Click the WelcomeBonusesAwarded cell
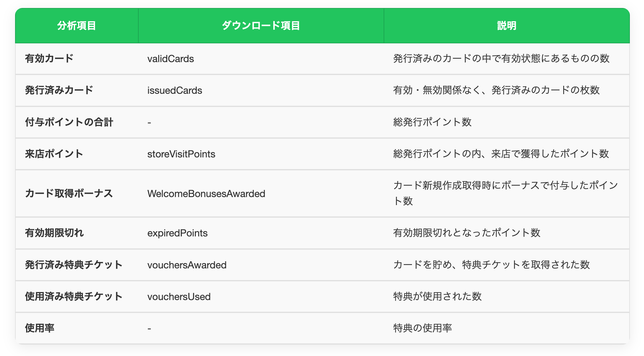This screenshot has height=356, width=644. (206, 194)
